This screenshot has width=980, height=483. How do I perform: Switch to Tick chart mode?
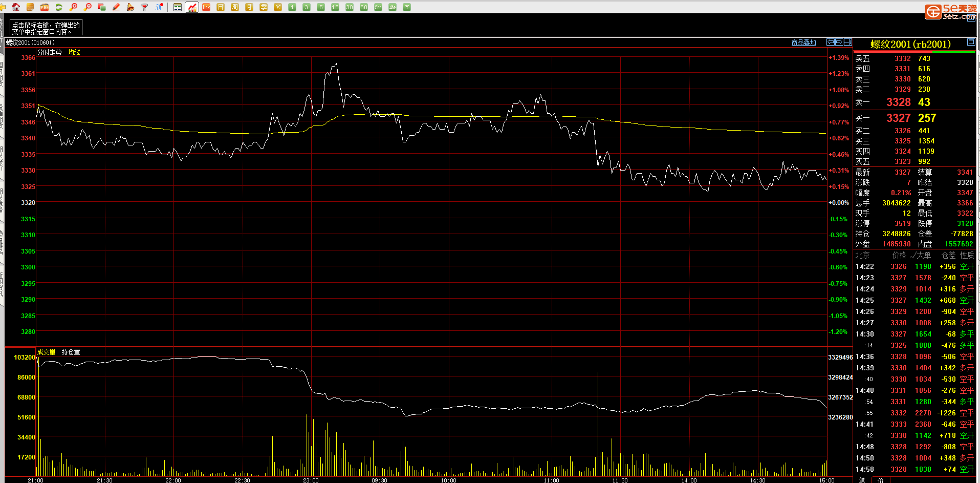tap(206, 7)
